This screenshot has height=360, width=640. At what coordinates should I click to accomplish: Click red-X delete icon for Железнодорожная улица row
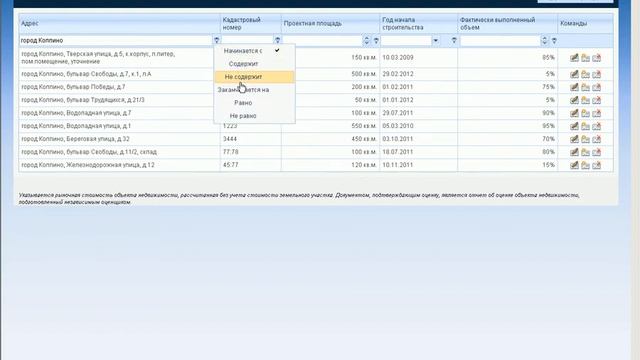coord(596,165)
